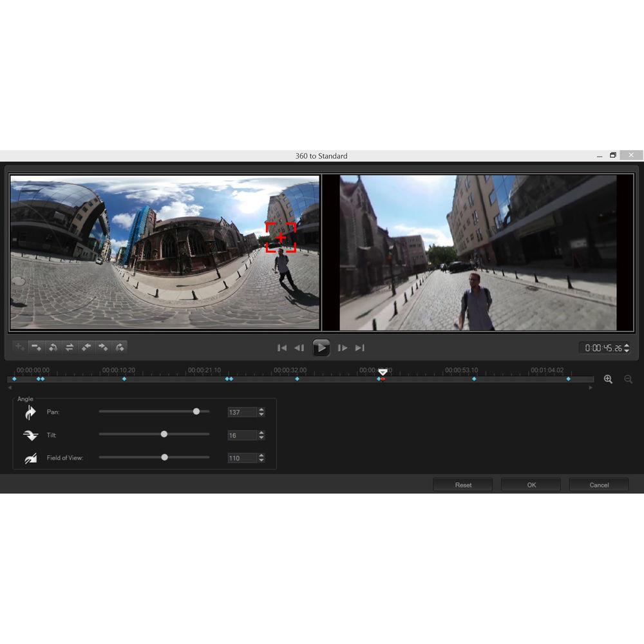Click the Reset button
Image resolution: width=644 pixels, height=644 pixels.
(x=463, y=485)
